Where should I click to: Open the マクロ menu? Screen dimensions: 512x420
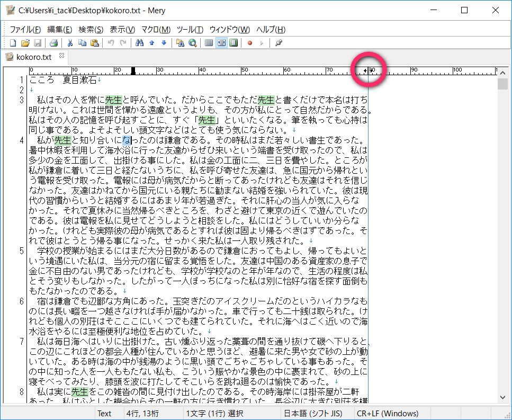click(156, 29)
